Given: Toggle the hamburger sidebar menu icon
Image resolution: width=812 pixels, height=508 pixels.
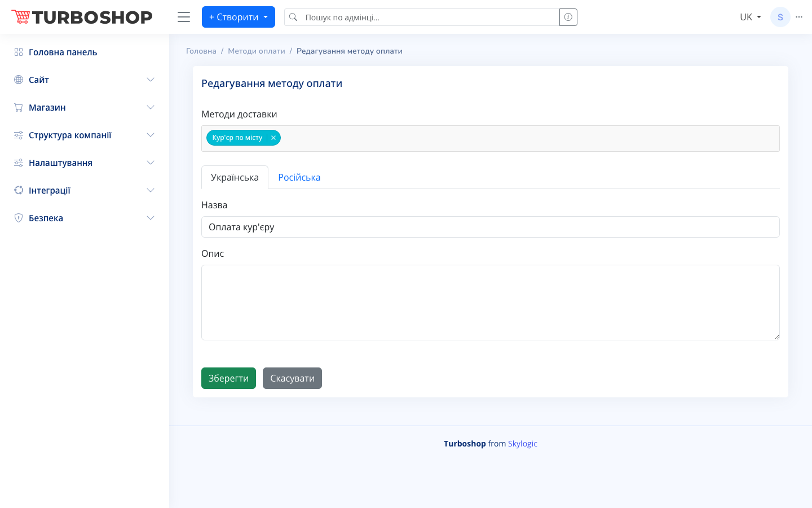Looking at the screenshot, I should 184,17.
